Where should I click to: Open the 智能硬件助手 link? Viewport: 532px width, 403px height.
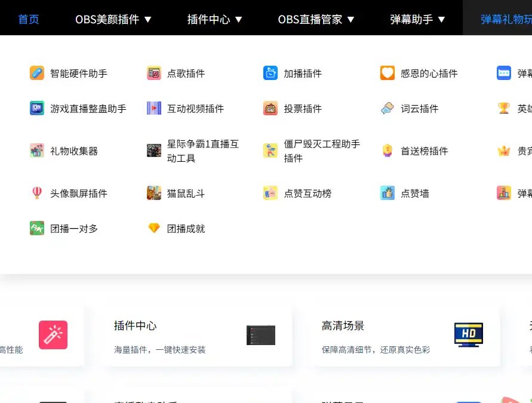[x=79, y=73]
